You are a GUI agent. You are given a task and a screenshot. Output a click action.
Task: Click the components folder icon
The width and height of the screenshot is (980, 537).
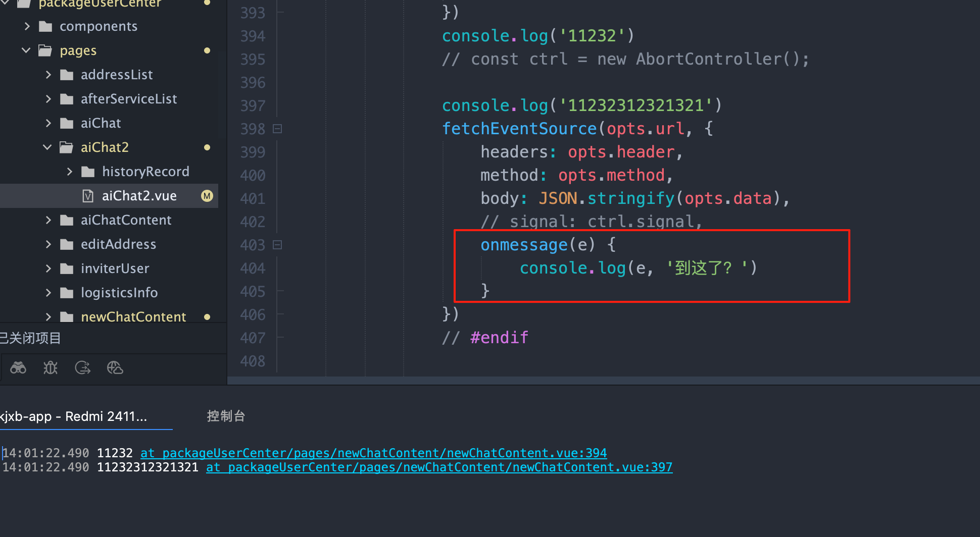pos(45,26)
